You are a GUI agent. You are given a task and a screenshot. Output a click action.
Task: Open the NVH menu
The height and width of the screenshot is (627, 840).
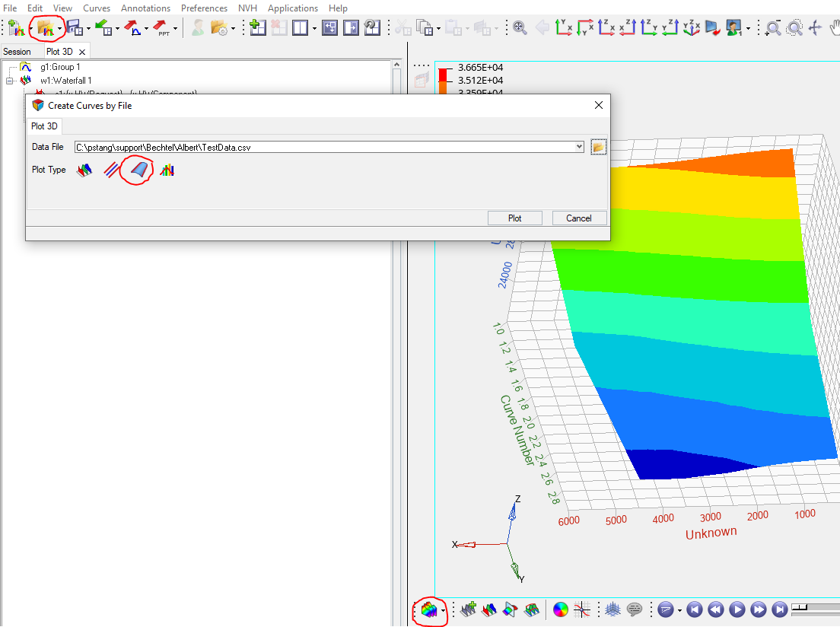[247, 8]
